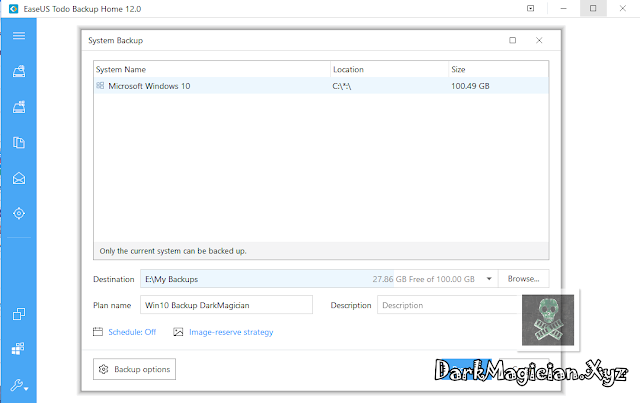The image size is (640, 403).
Task: Click the Windows icon beside Microsoft Windows 10
Action: pyautogui.click(x=100, y=85)
